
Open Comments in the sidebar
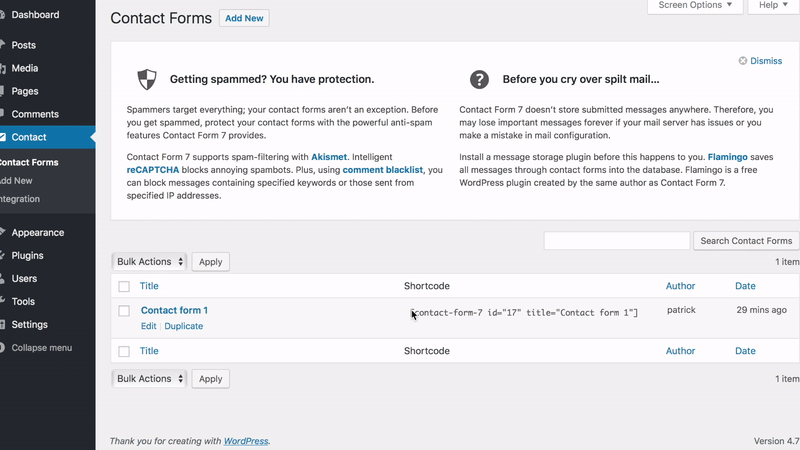click(x=35, y=114)
